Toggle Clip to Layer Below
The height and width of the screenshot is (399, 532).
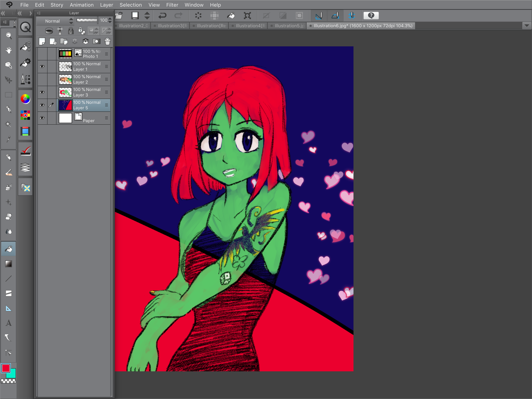(49, 31)
